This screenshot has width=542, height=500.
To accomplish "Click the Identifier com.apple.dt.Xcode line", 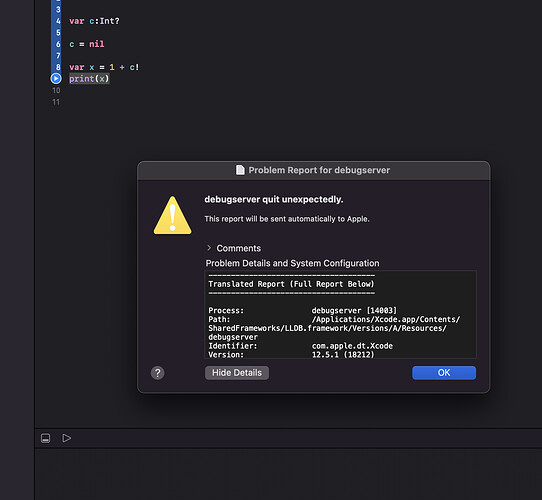I will point(300,346).
